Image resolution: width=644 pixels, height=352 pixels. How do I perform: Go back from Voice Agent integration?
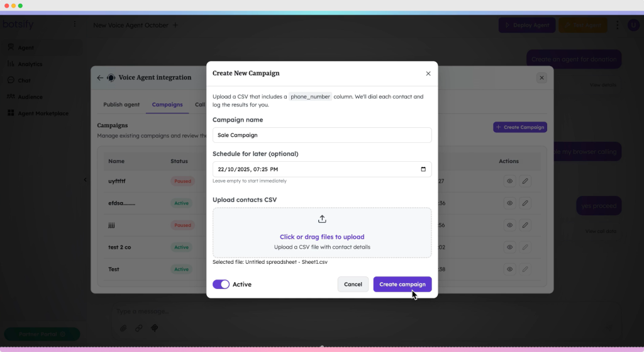coord(100,77)
